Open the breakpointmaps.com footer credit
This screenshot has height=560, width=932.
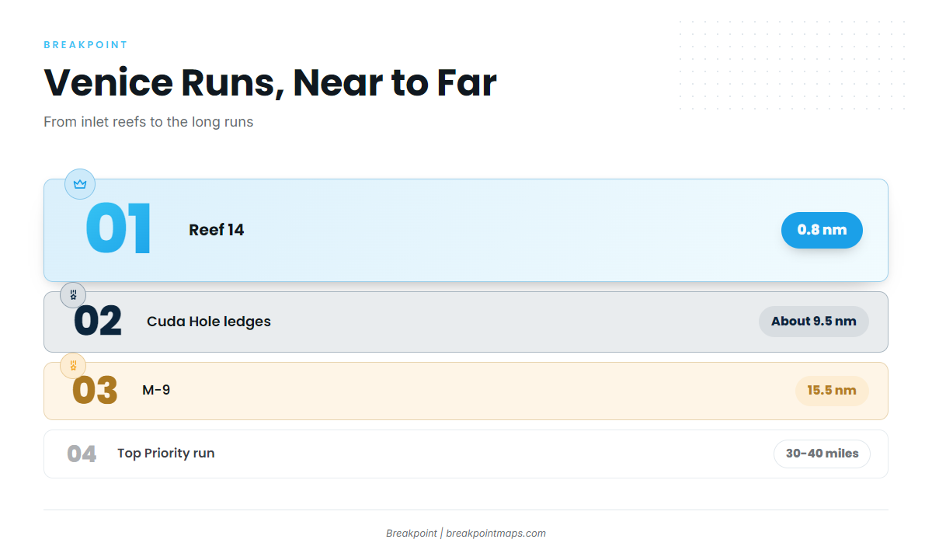tap(496, 533)
